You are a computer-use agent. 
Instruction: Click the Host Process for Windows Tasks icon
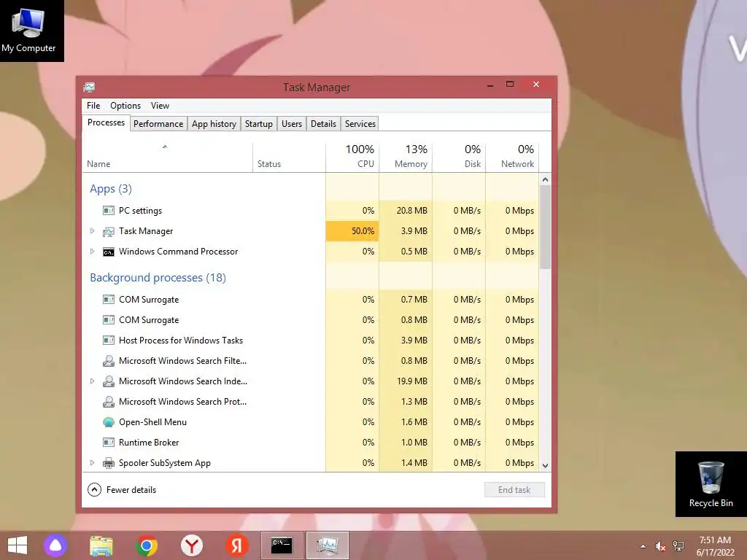point(109,341)
